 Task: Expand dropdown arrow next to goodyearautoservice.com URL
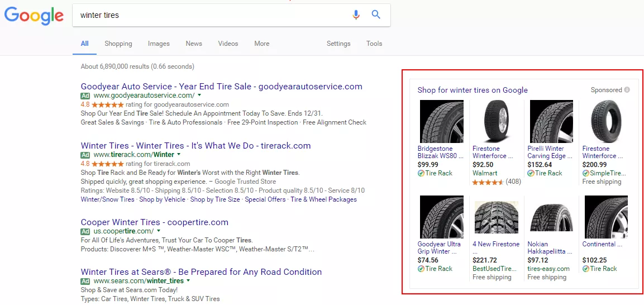point(199,95)
